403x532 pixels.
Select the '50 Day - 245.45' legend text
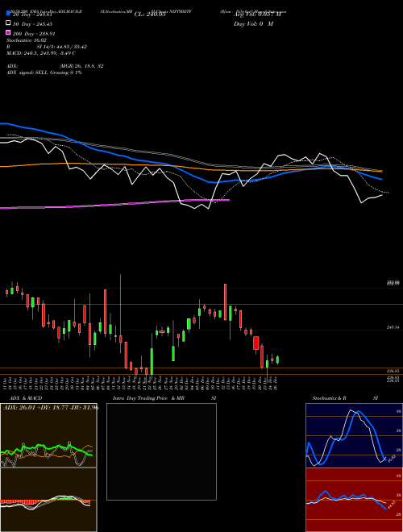(x=32, y=24)
